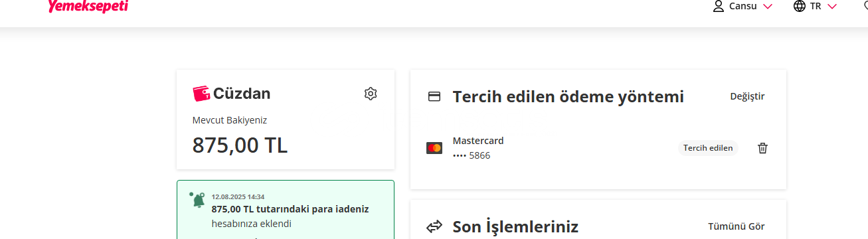Image resolution: width=868 pixels, height=239 pixels.
Task: Click the Mastercard logo icon
Action: [x=434, y=148]
